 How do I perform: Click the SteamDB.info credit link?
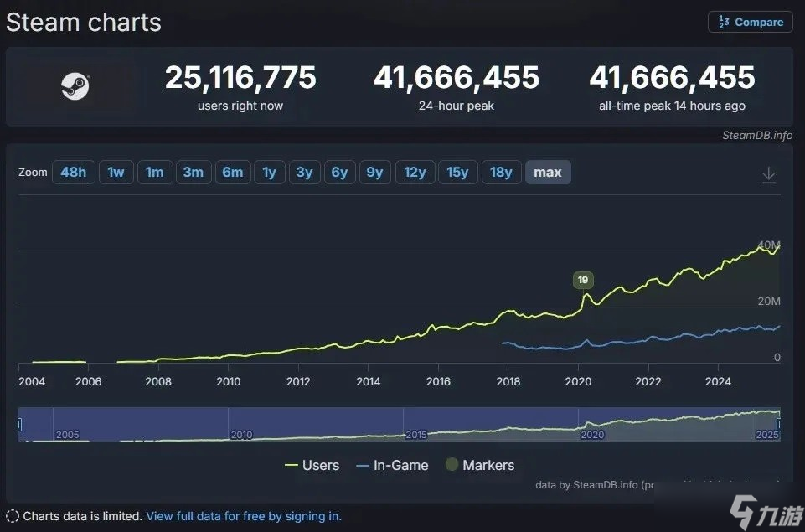[757, 135]
